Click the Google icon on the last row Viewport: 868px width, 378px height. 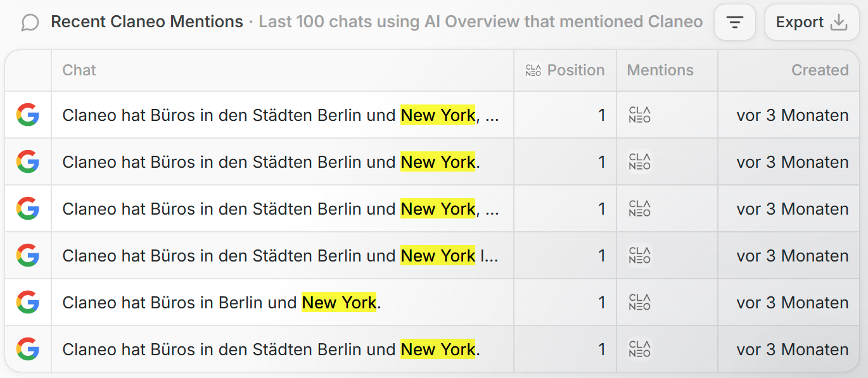click(28, 349)
